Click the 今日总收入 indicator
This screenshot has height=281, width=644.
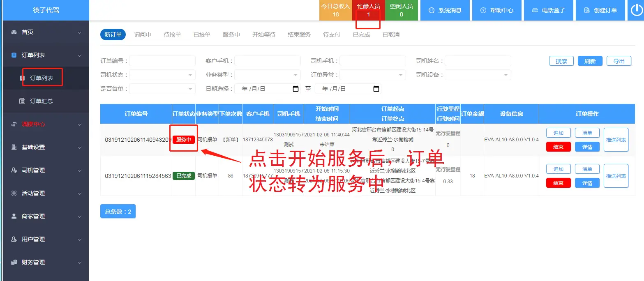coord(336,10)
